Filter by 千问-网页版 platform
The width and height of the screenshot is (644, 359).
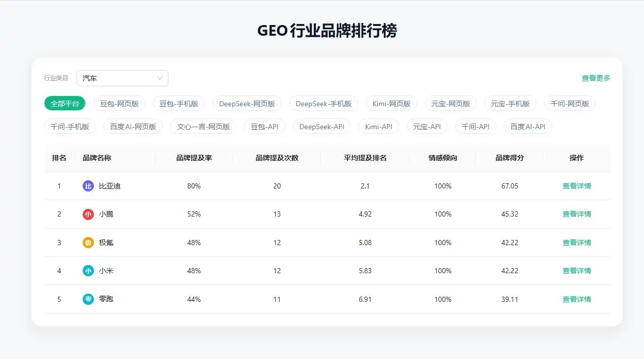click(570, 104)
